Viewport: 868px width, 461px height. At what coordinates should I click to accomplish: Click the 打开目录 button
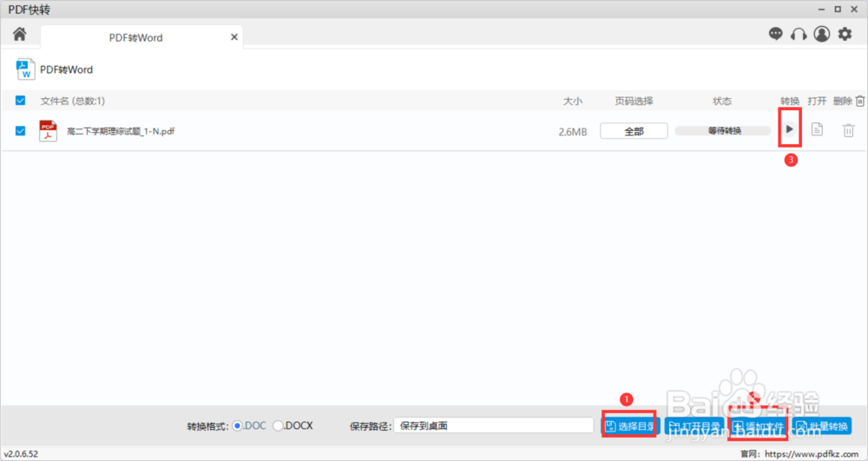pos(694,426)
